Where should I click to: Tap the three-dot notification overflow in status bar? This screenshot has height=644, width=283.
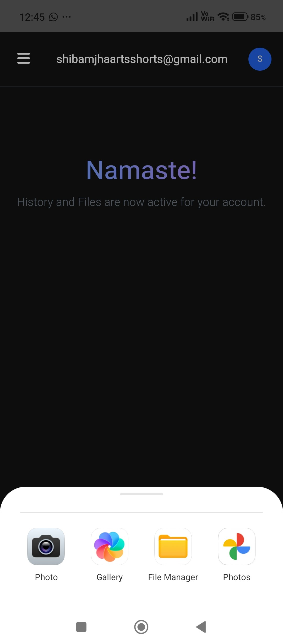click(67, 17)
